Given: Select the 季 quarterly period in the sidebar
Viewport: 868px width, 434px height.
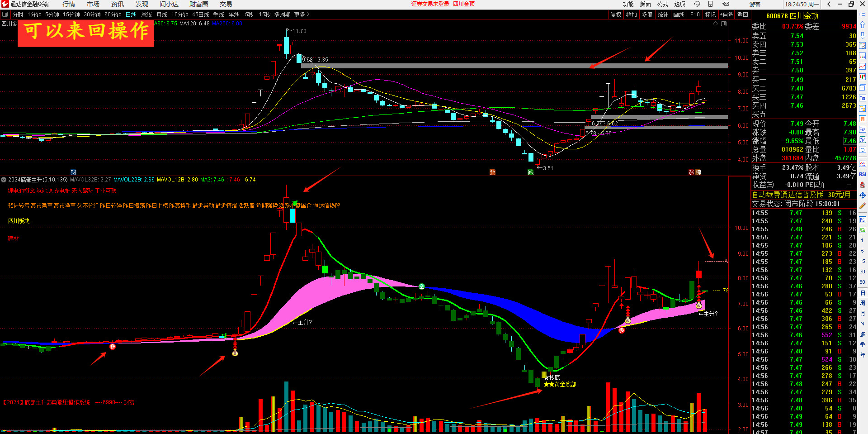Looking at the screenshot, I should [863, 344].
